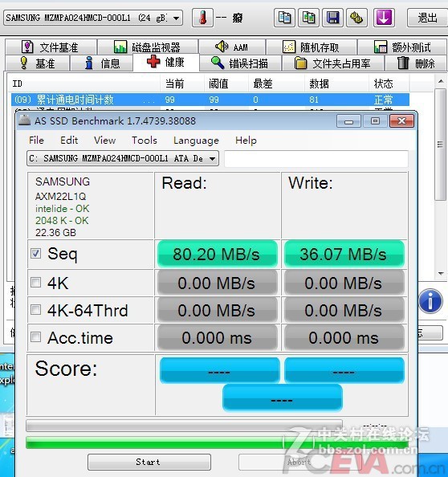Switch to the 删除 tab
The height and width of the screenshot is (477, 448).
(x=416, y=63)
